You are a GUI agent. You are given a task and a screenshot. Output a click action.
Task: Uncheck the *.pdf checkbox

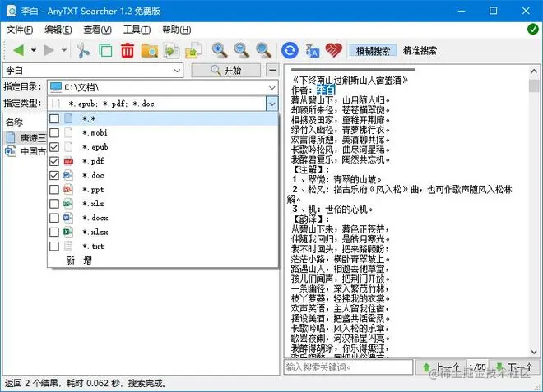pyautogui.click(x=54, y=161)
